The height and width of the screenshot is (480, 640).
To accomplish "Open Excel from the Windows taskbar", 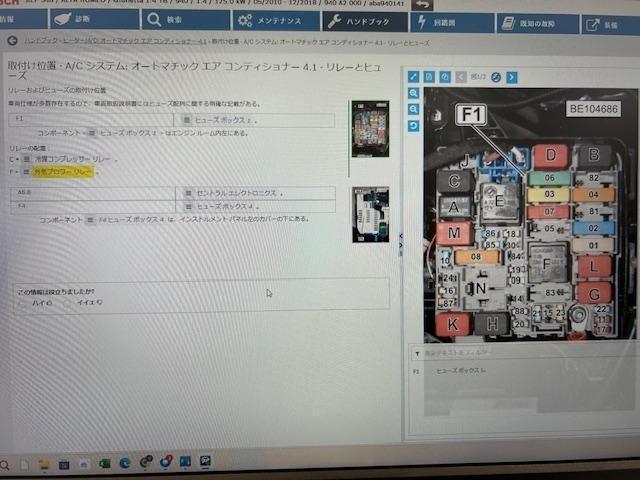I will coord(105,463).
